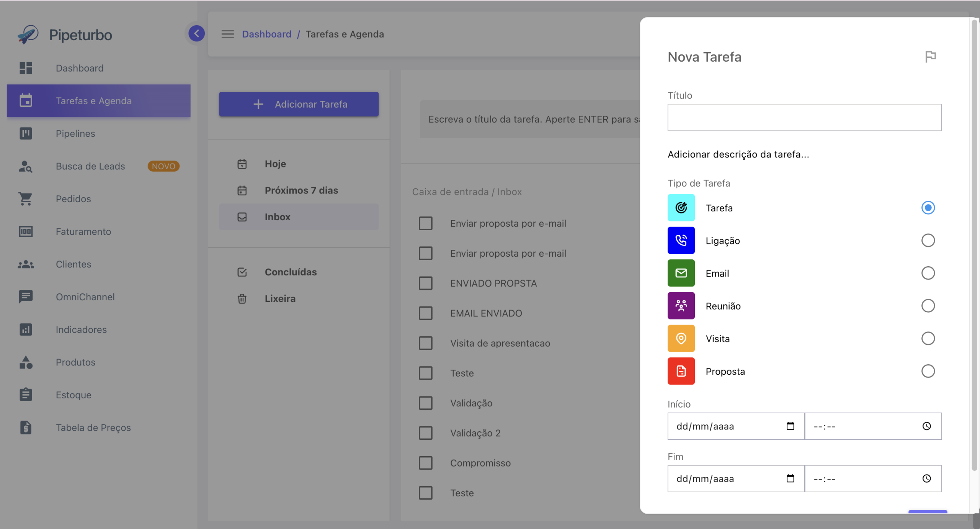Click the Produtos shapes icon
This screenshot has height=529, width=980.
[26, 362]
